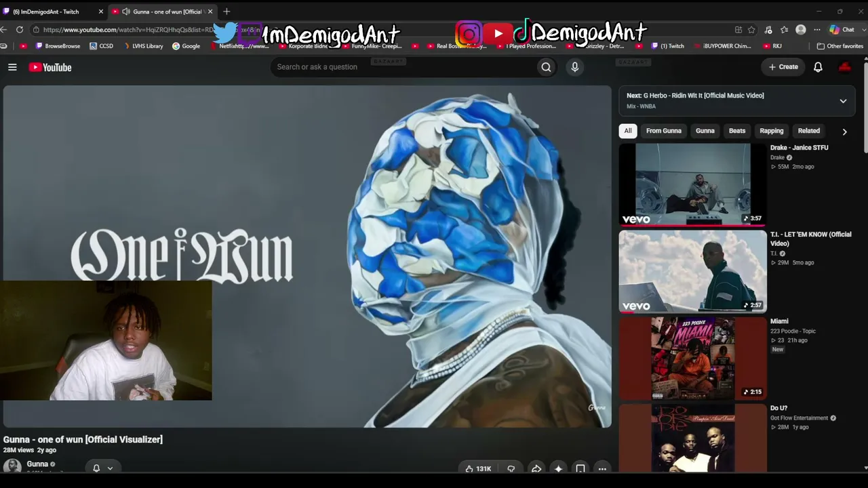
Task: Open a new browser tab
Action: pos(226,12)
